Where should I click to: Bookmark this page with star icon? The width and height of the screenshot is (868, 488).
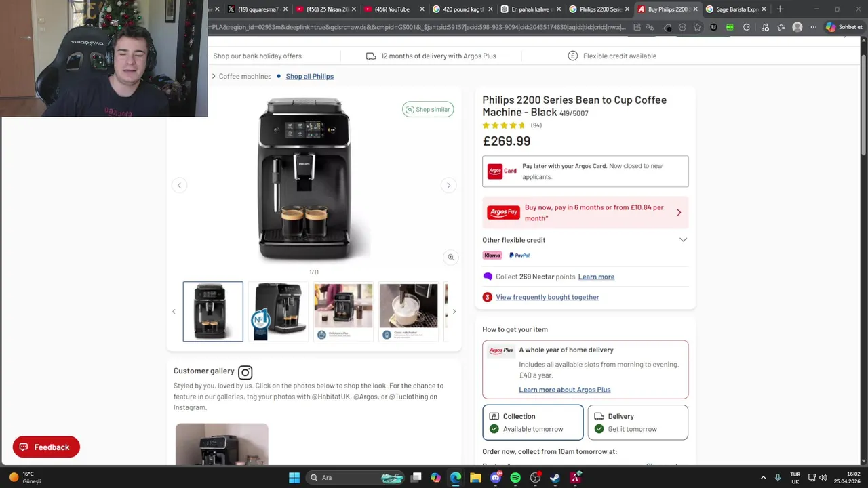pos(697,27)
